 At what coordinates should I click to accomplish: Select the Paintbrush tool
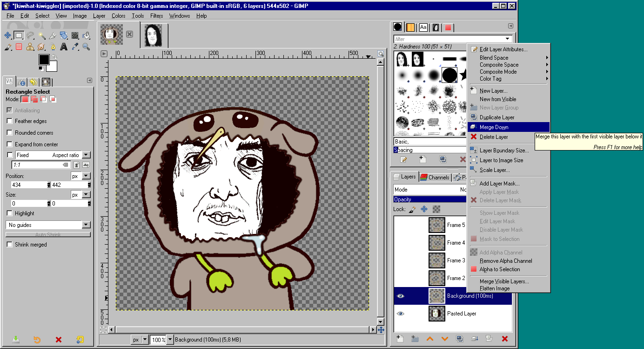coord(7,47)
